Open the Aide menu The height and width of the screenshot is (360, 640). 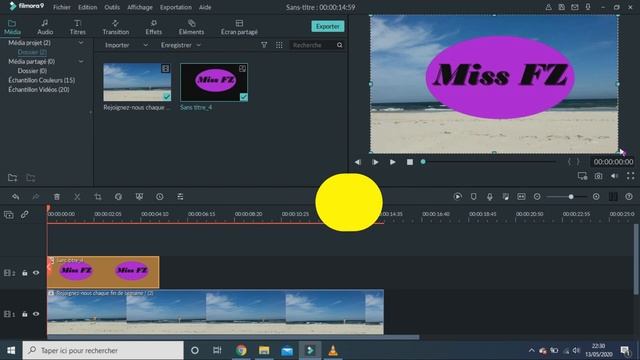(205, 7)
